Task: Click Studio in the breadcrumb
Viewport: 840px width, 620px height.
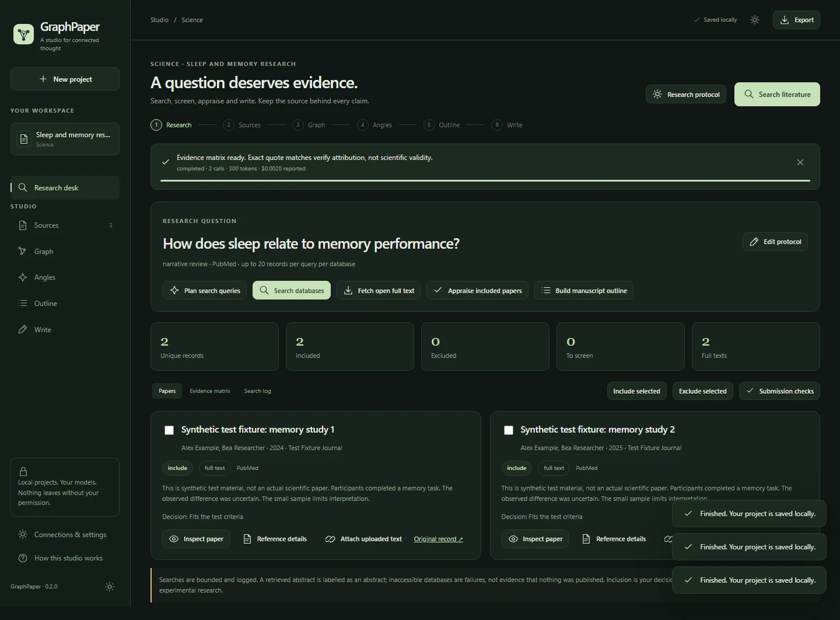Action: [159, 20]
